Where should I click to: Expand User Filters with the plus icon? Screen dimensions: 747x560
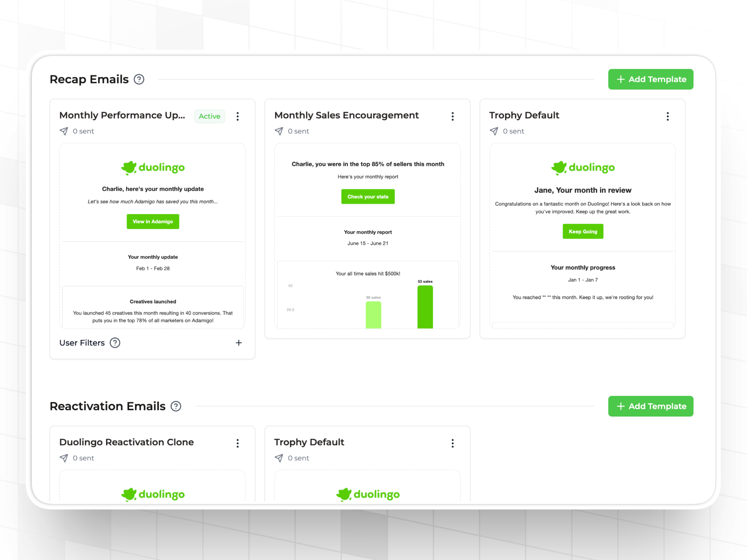[x=239, y=343]
